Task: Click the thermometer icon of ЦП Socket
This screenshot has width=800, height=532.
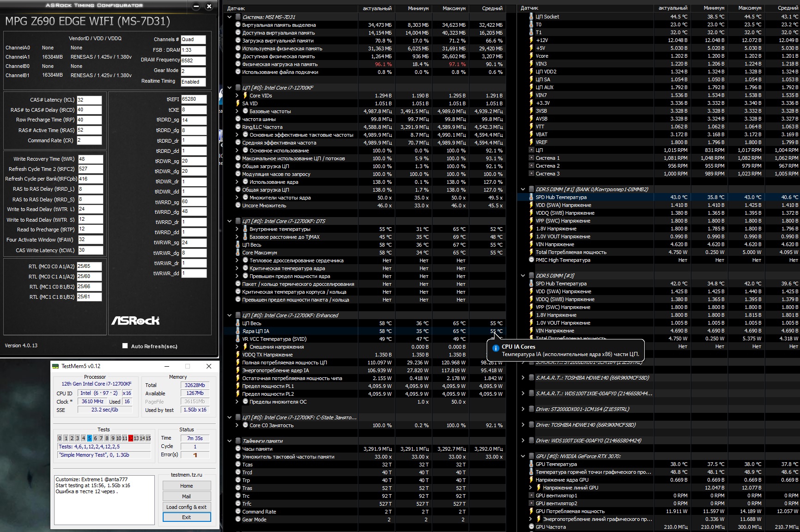Action: (x=531, y=17)
